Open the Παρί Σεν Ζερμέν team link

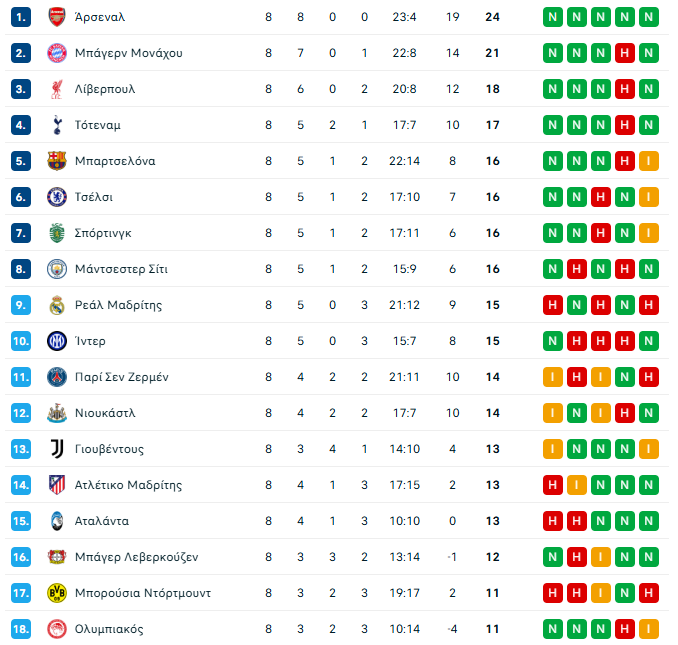click(122, 377)
